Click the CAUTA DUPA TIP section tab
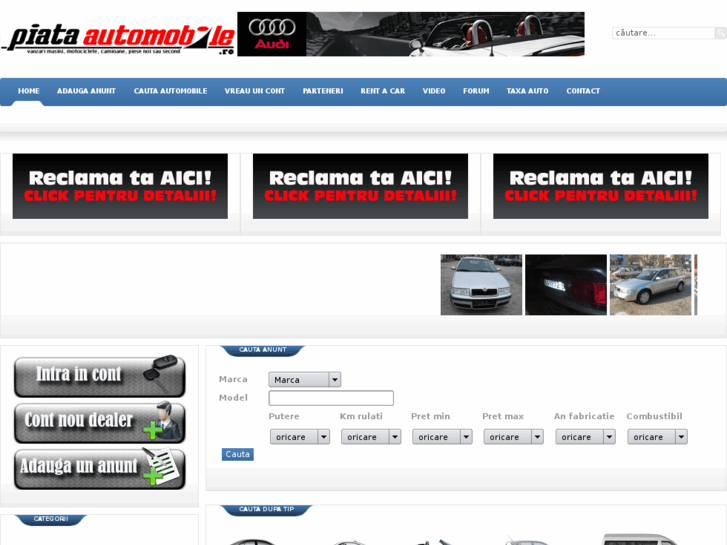Image resolution: width=727 pixels, height=545 pixels. pyautogui.click(x=266, y=510)
